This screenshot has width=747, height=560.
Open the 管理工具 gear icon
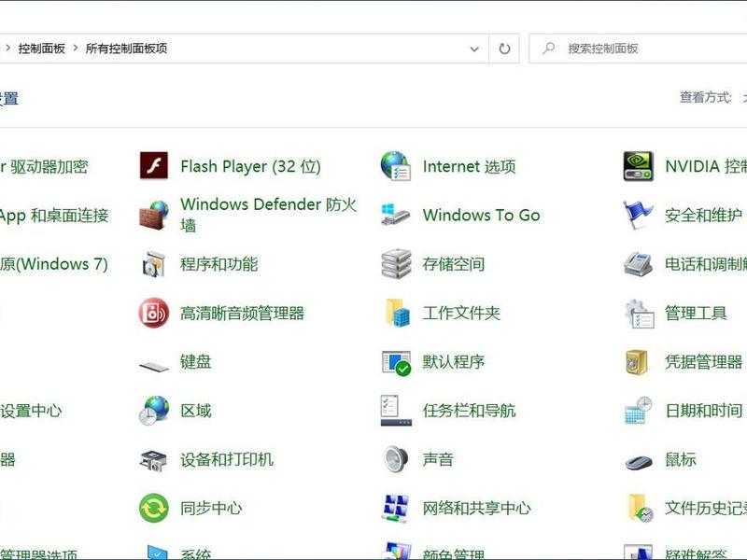coord(639,314)
